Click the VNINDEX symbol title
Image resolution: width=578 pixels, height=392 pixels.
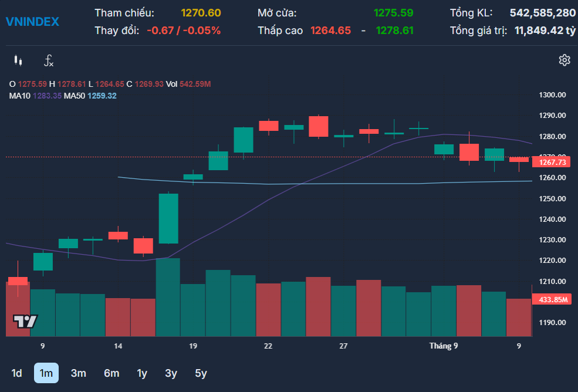[x=32, y=22]
